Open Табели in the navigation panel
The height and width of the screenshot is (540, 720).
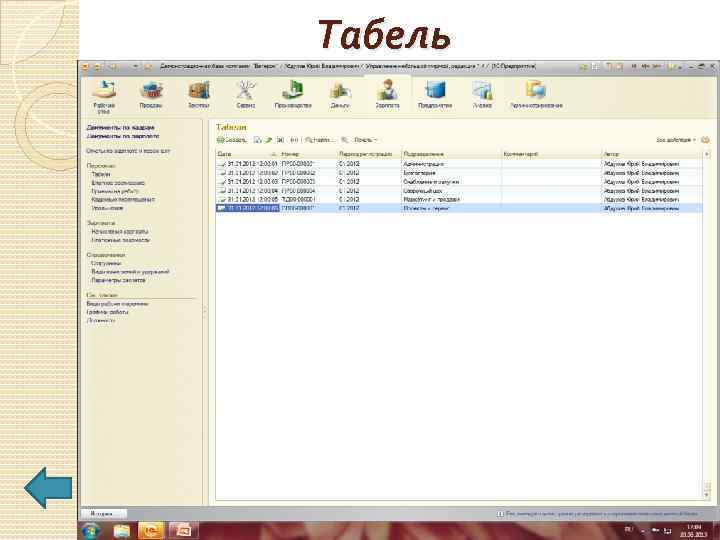coord(101,174)
